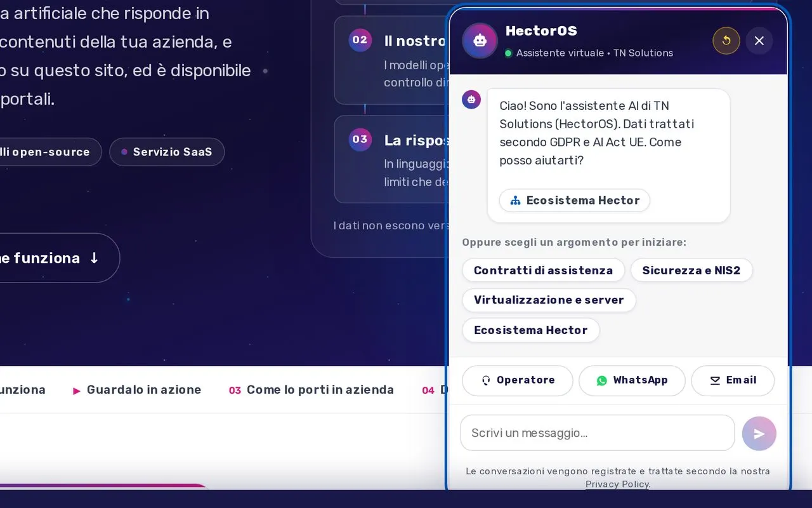Click the HectorOS robot avatar icon
812x508 pixels.
(x=480, y=41)
